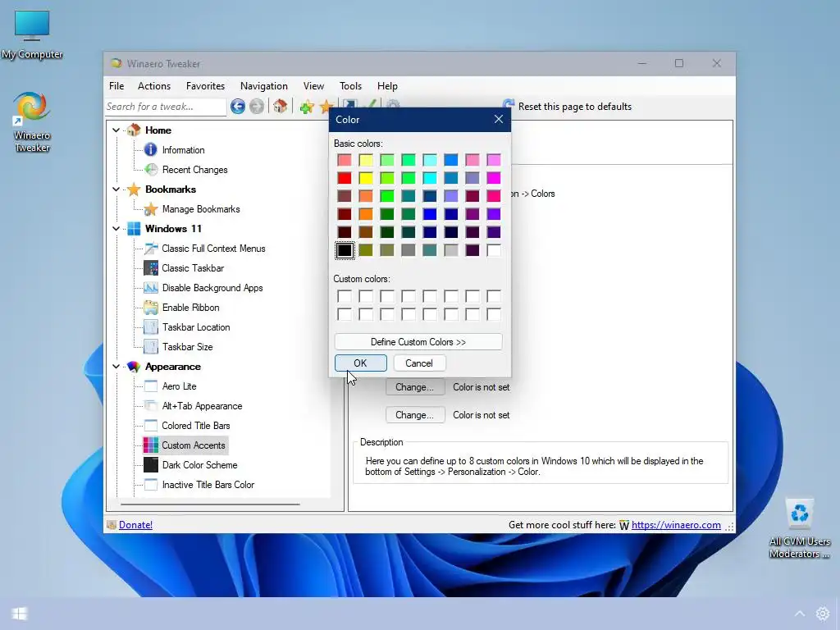Click the Search for a tweak field
840x630 pixels.
[166, 107]
